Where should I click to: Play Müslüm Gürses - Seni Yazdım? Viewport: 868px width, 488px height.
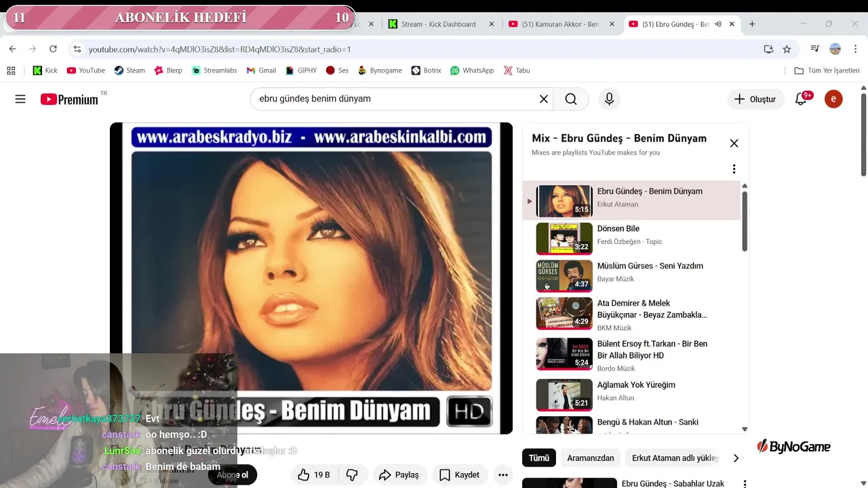631,276
